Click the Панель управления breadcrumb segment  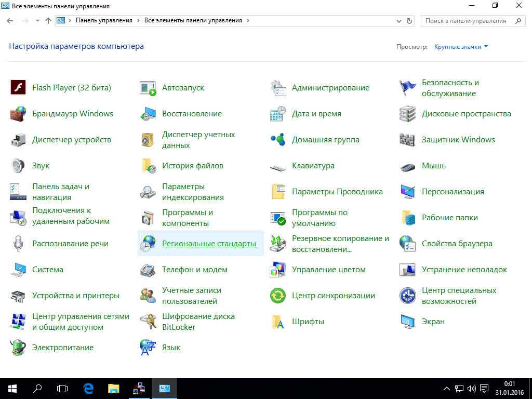[x=104, y=21]
